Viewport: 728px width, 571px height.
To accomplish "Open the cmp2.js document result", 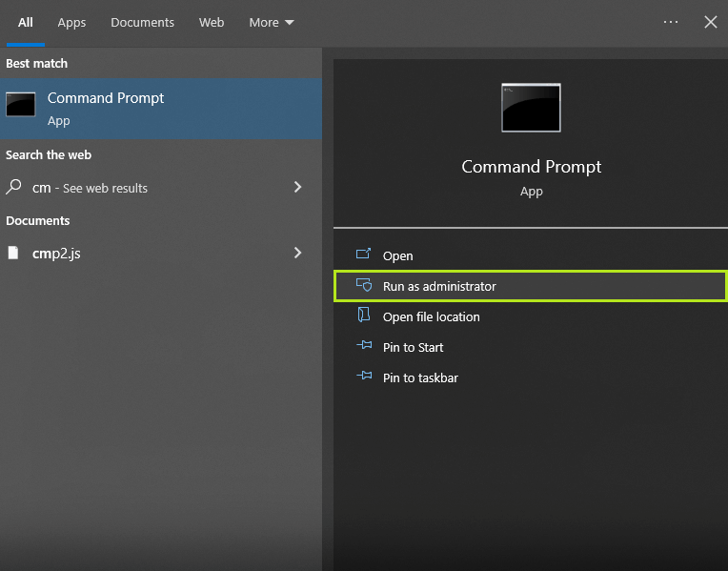I will click(x=161, y=254).
